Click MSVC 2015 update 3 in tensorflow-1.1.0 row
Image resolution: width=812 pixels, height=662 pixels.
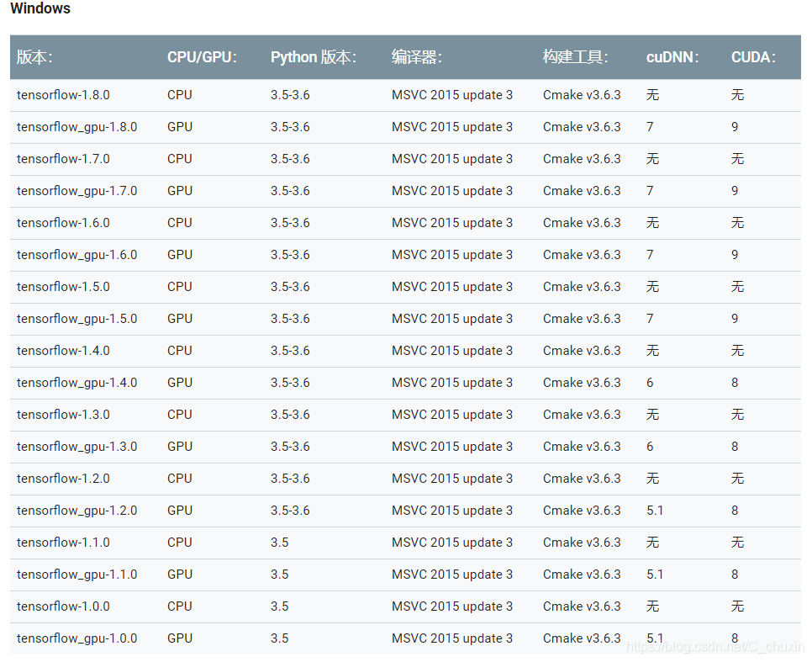pos(452,543)
